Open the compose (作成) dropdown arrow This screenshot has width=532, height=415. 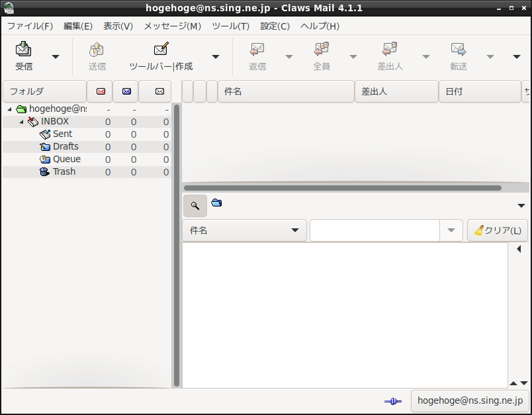click(x=216, y=57)
